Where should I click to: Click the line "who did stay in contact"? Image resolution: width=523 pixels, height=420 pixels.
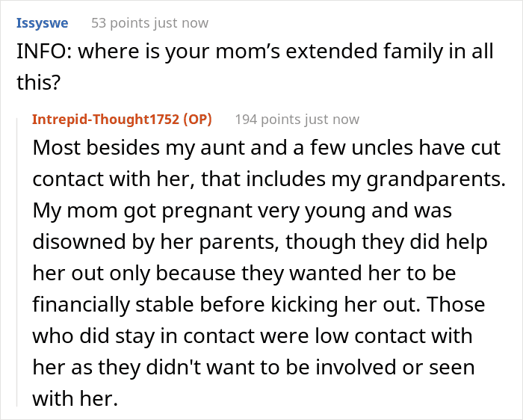(253, 336)
